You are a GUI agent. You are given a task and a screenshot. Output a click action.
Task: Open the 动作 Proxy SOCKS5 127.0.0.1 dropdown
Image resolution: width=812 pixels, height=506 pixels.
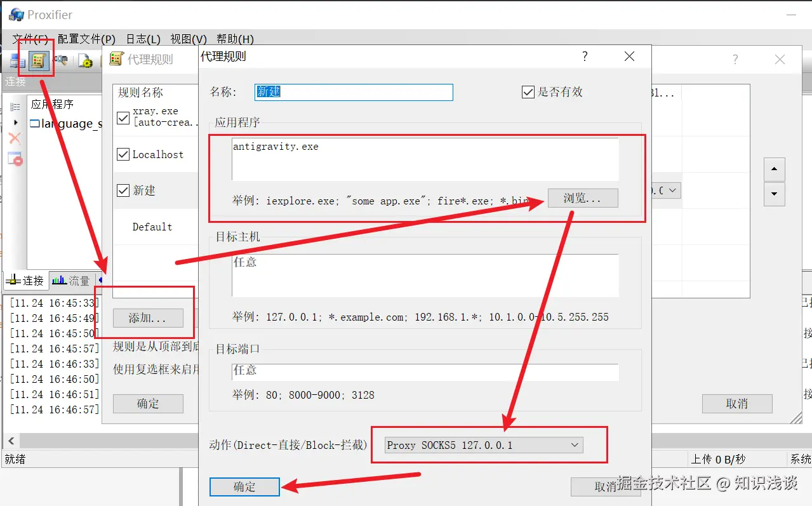coord(484,445)
